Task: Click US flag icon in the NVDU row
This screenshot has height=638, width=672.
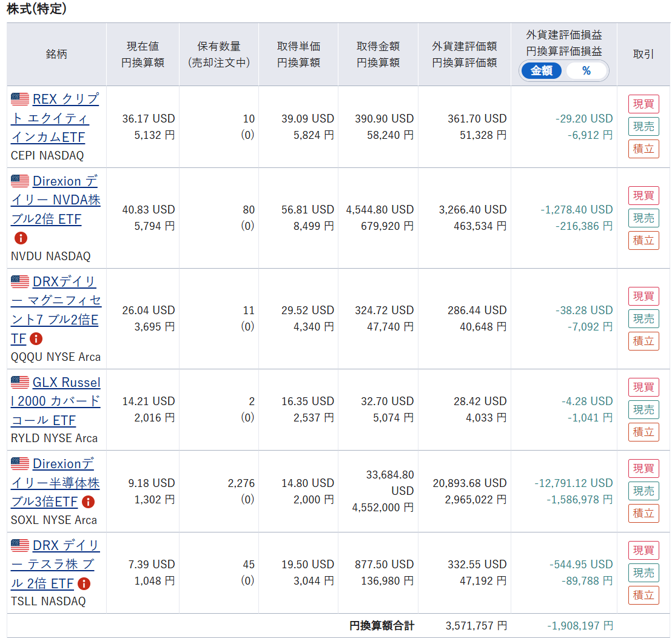Action: click(20, 181)
